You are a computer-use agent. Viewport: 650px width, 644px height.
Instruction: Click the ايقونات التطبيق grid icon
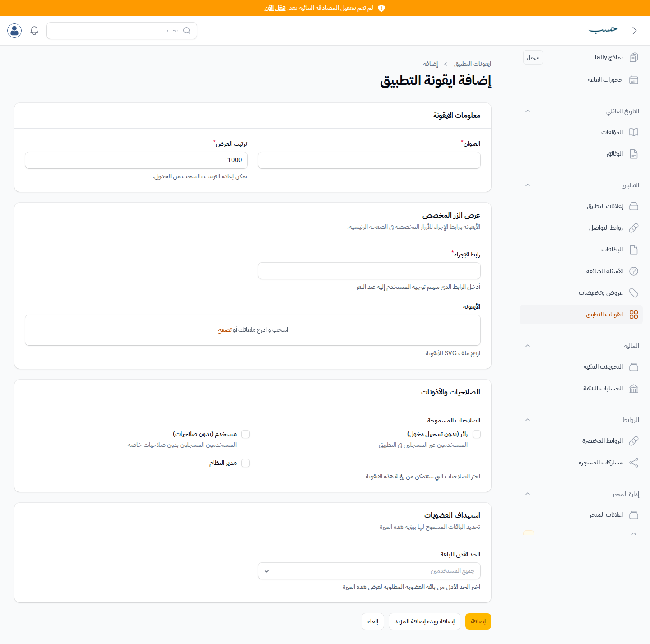(634, 315)
